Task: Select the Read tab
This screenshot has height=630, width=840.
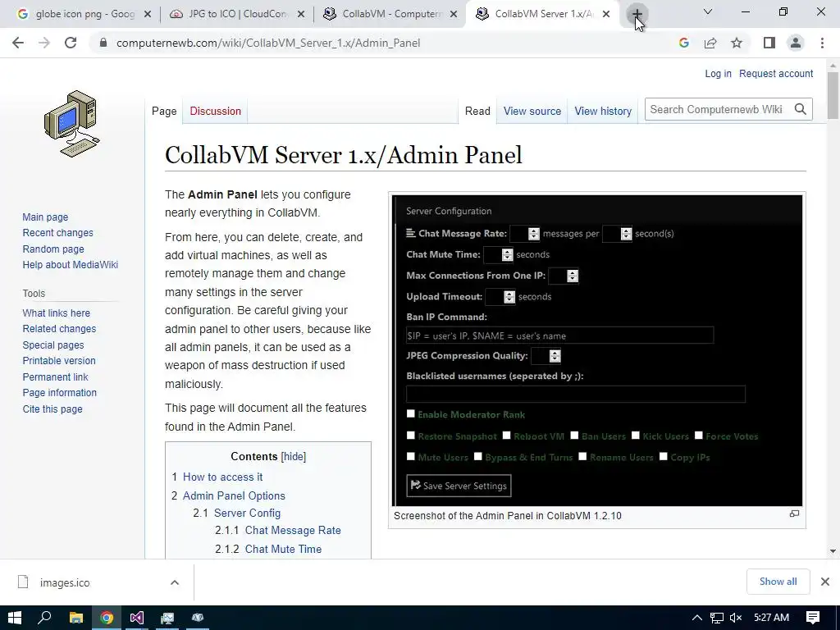Action: [x=477, y=111]
